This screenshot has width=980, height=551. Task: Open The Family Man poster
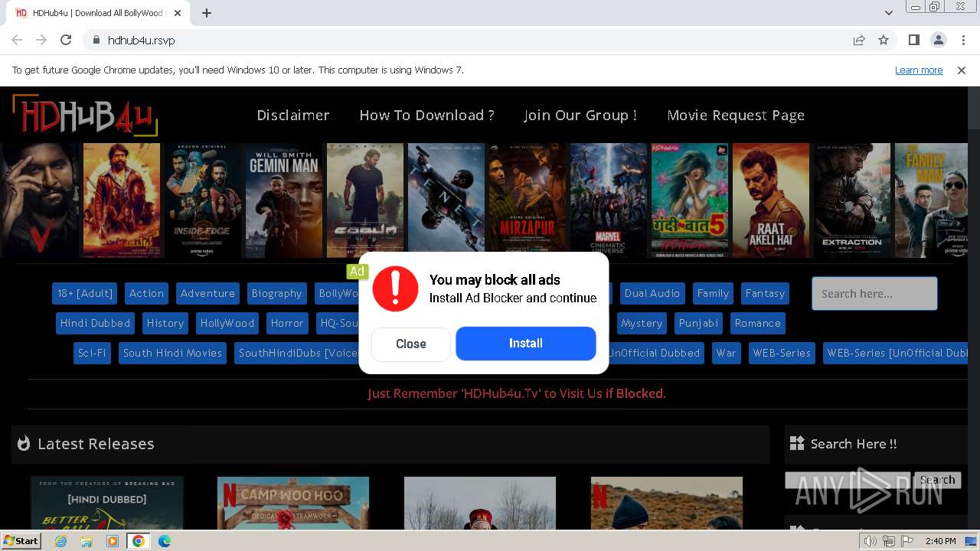pos(931,201)
